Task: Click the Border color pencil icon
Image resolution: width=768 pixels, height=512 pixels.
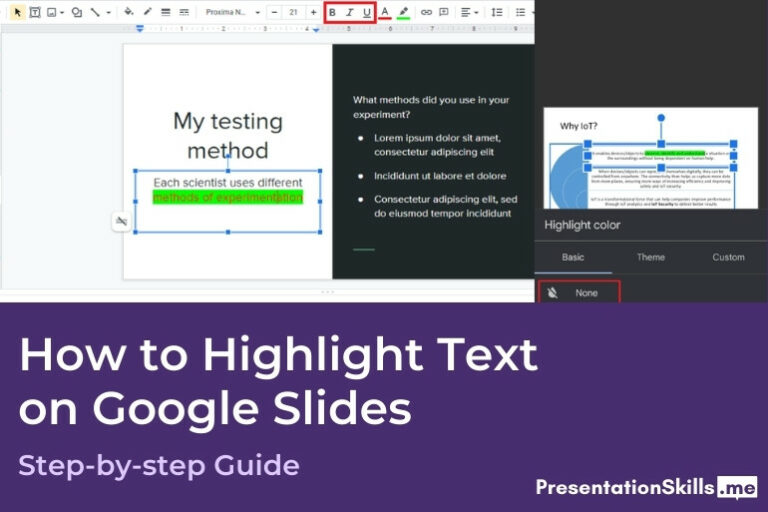Action: coord(147,12)
